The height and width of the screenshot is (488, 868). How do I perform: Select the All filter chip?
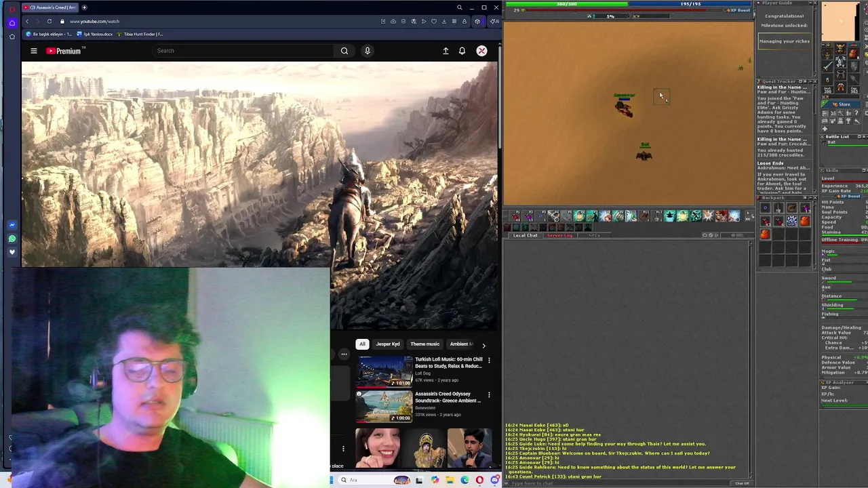(x=362, y=344)
